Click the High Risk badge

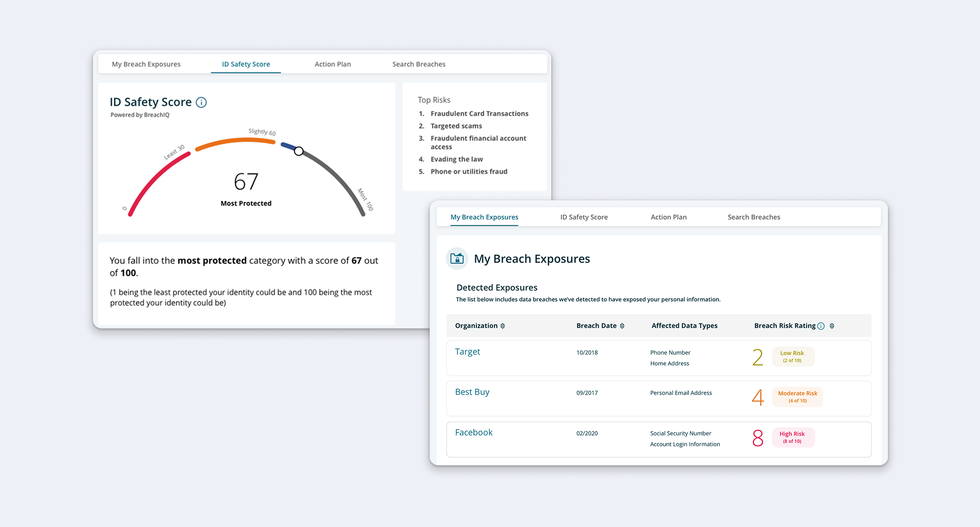(x=793, y=437)
